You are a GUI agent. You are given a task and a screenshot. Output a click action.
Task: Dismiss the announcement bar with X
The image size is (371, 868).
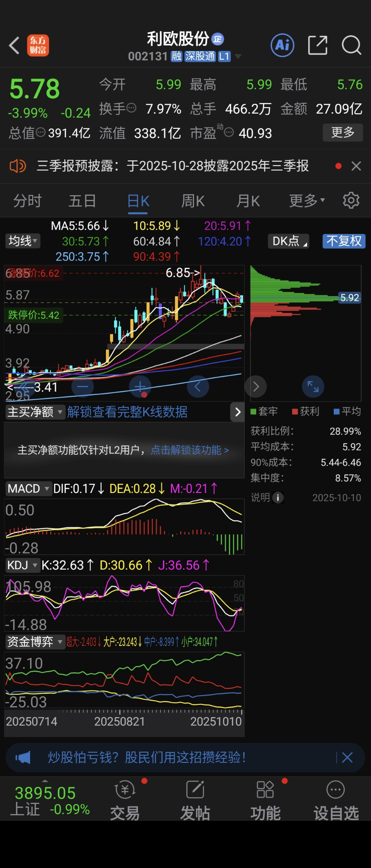(x=356, y=166)
